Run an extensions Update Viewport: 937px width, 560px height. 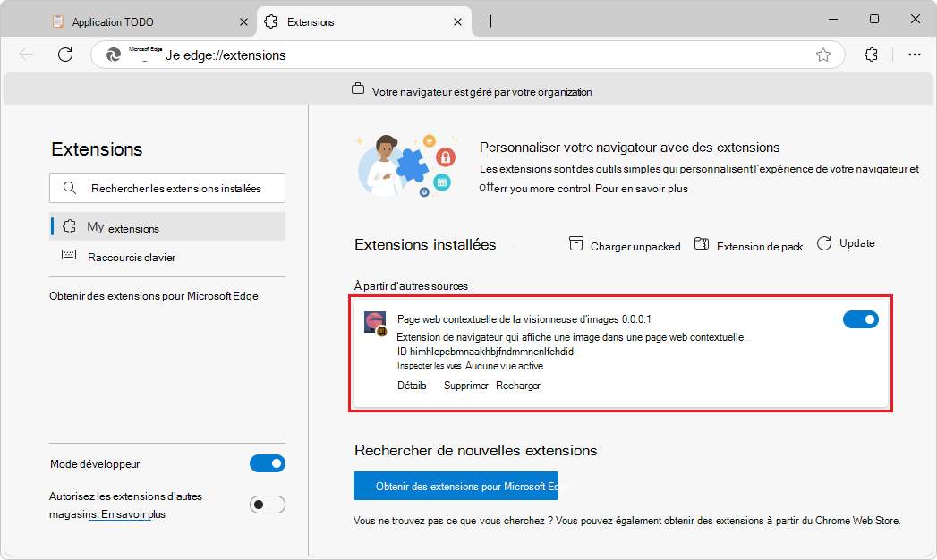pyautogui.click(x=824, y=242)
